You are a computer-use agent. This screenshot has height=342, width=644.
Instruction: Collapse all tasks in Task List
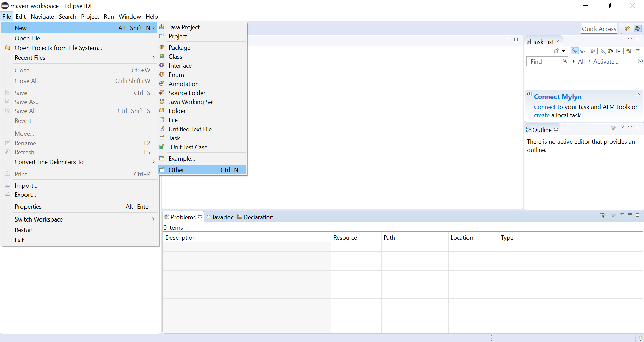tap(619, 51)
